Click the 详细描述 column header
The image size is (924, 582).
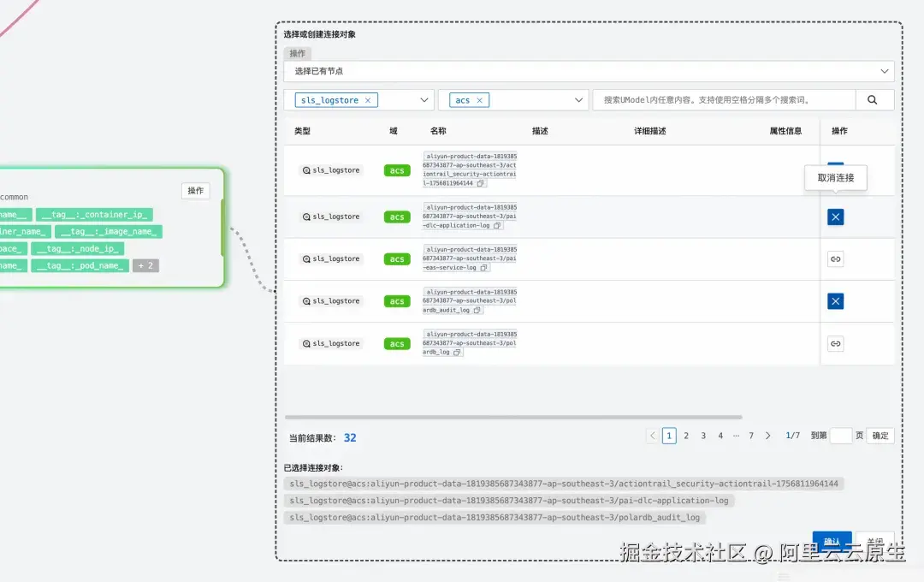650,131
